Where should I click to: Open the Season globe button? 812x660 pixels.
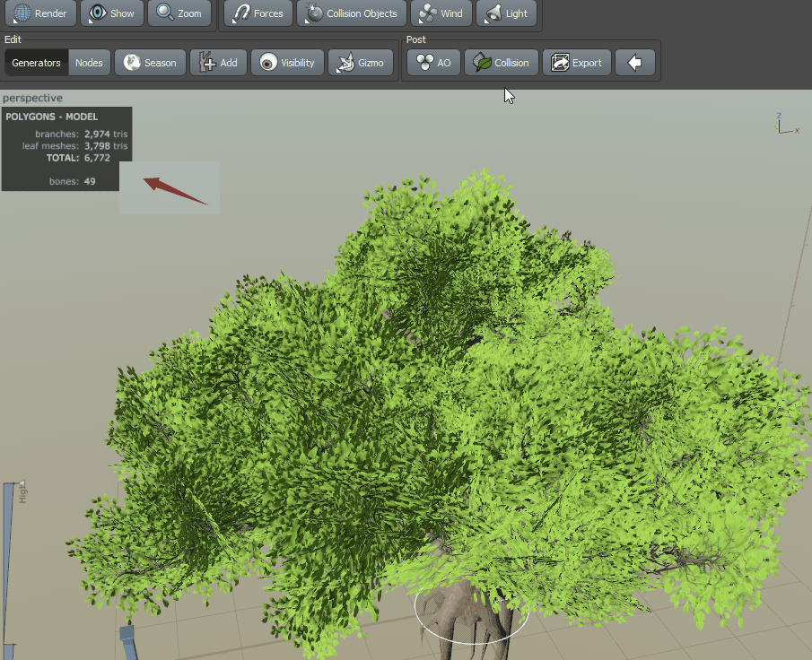(x=150, y=63)
